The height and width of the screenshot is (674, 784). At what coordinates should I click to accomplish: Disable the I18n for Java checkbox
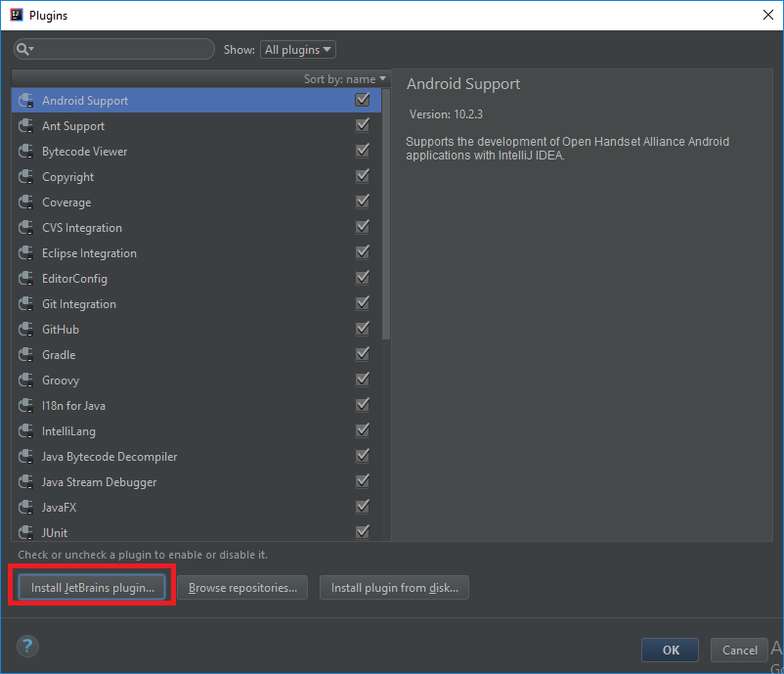tap(363, 405)
